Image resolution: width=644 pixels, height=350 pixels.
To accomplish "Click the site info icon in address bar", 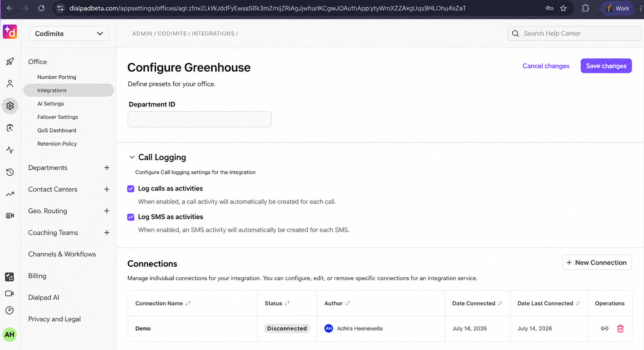I will point(60,8).
